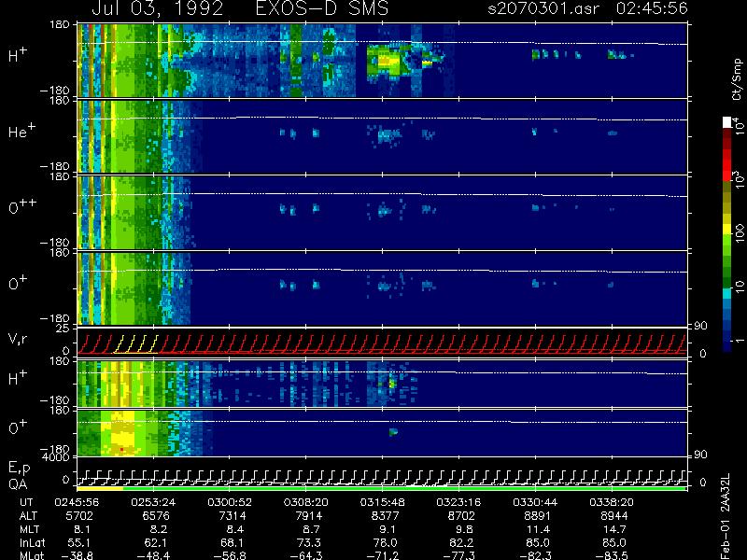The height and width of the screenshot is (560, 747).
Task: Click the '4000' axis value by E,p panel
Action: 58,457
